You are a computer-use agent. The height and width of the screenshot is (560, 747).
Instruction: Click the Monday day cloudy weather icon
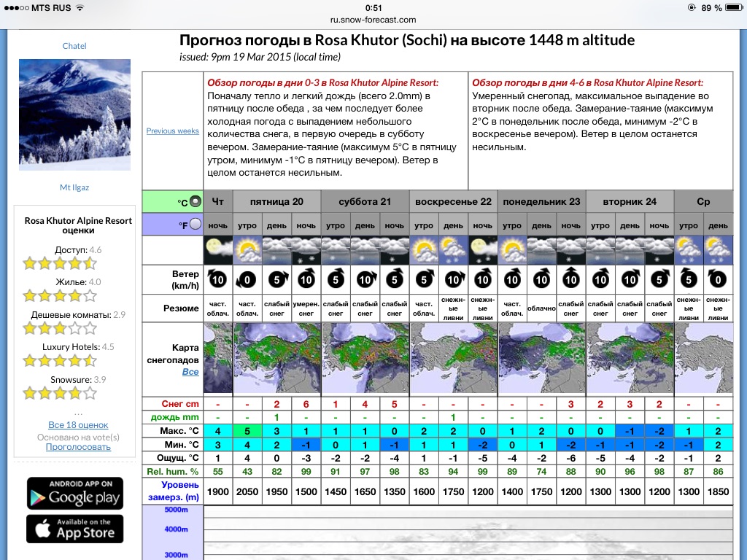pyautogui.click(x=542, y=251)
